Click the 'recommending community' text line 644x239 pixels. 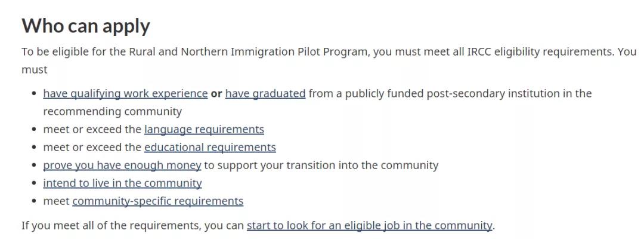pyautogui.click(x=112, y=112)
